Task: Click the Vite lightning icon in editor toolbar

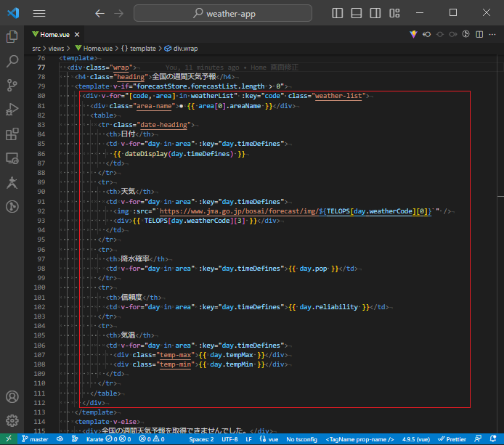Action: point(413,34)
